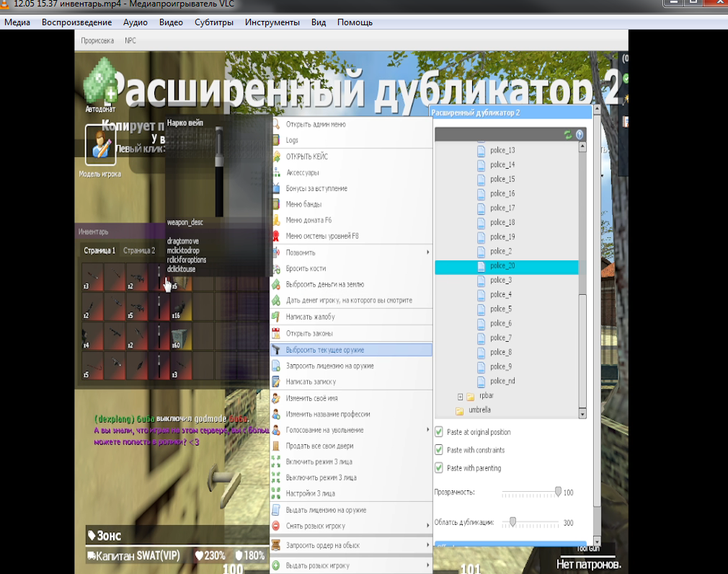The image size is (728, 574).
Task: Expand the rpbar folder in tree
Action: (x=460, y=397)
